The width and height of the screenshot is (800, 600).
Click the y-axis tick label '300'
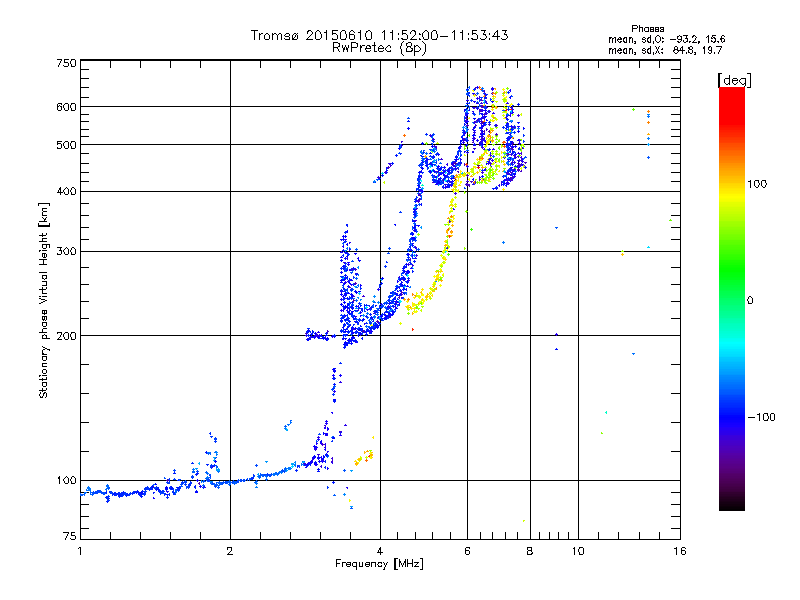coord(66,252)
